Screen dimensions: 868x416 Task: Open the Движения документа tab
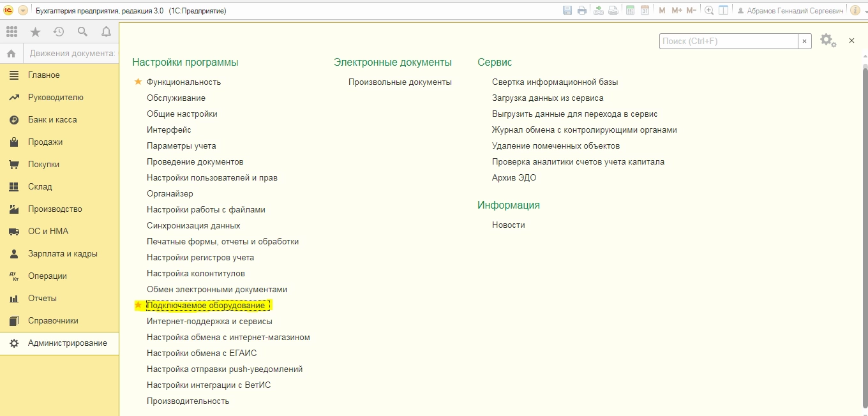[x=71, y=54]
